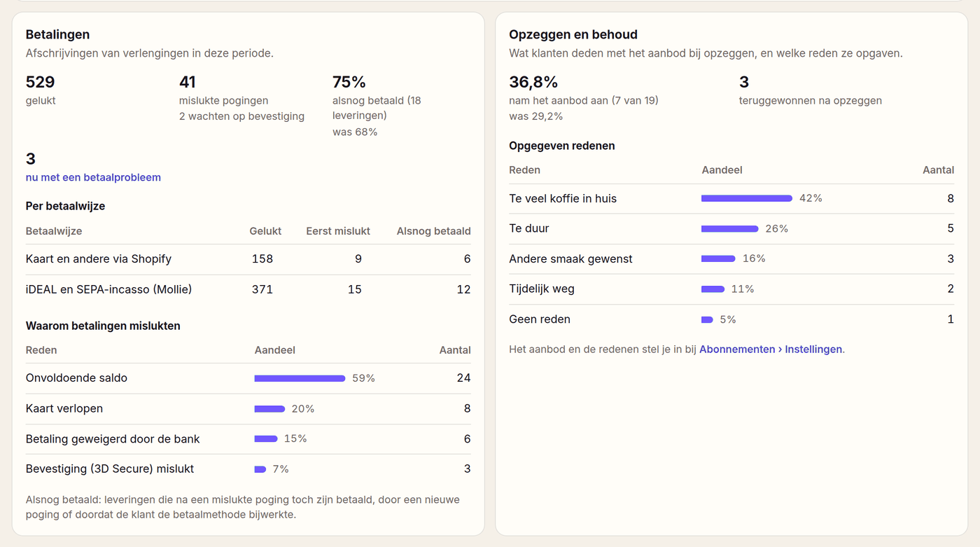Click the 'Andere smaak gewenst' reason
This screenshot has height=547, width=980.
point(570,259)
